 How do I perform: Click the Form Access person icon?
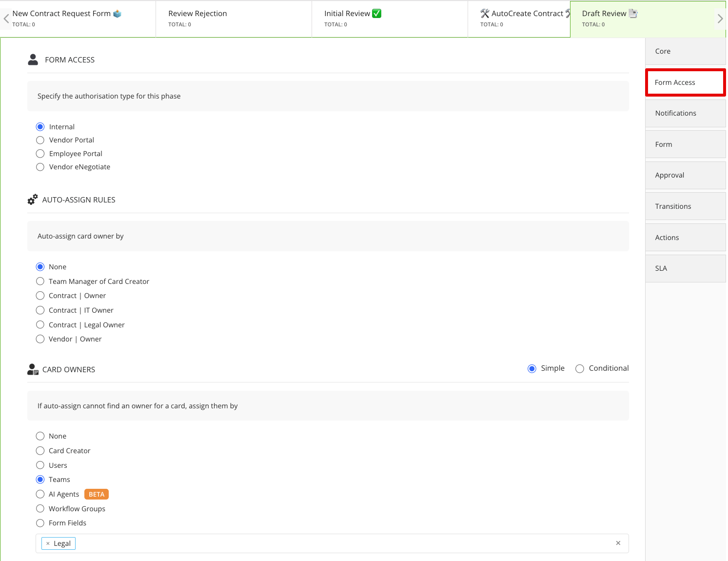coord(33,60)
